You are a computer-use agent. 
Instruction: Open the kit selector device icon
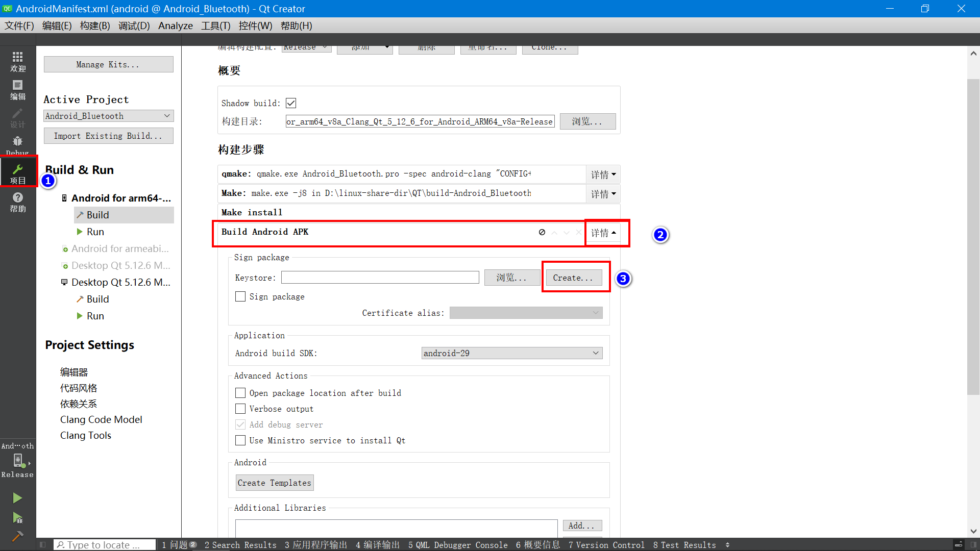tap(18, 461)
